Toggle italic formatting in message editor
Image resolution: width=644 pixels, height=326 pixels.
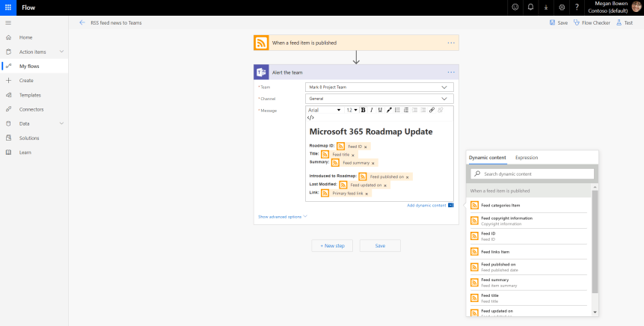click(371, 110)
